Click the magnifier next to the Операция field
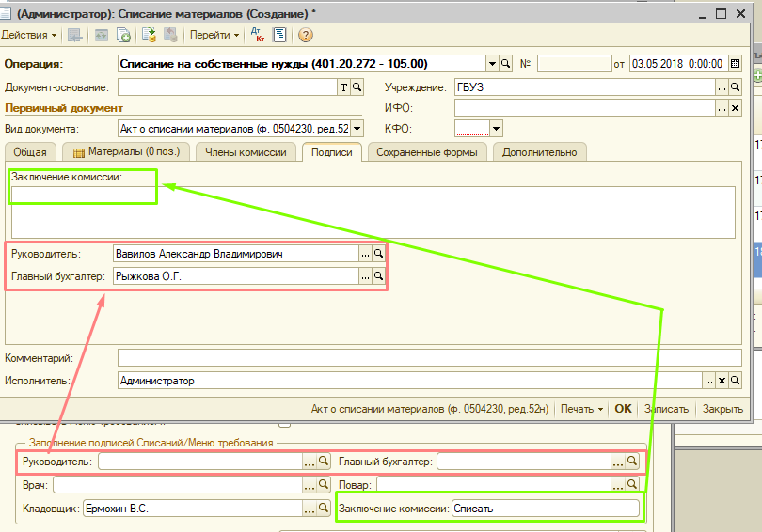The height and width of the screenshot is (532, 762). coord(504,64)
